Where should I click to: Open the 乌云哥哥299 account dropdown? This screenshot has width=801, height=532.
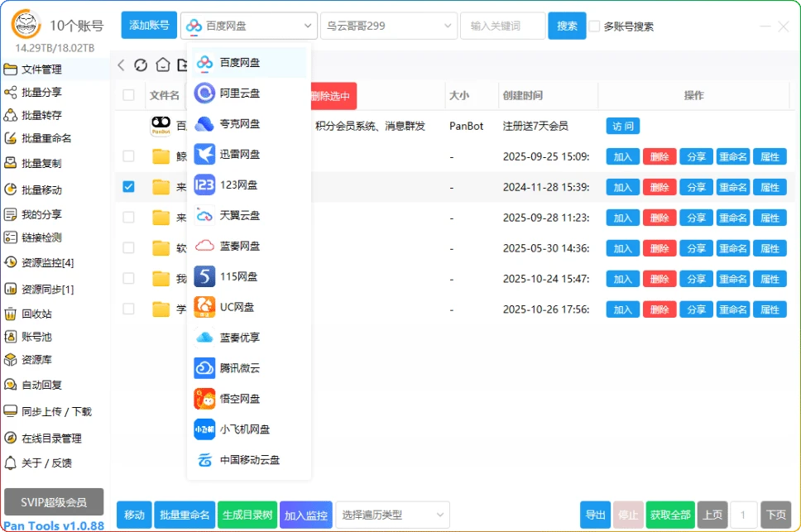[388, 26]
